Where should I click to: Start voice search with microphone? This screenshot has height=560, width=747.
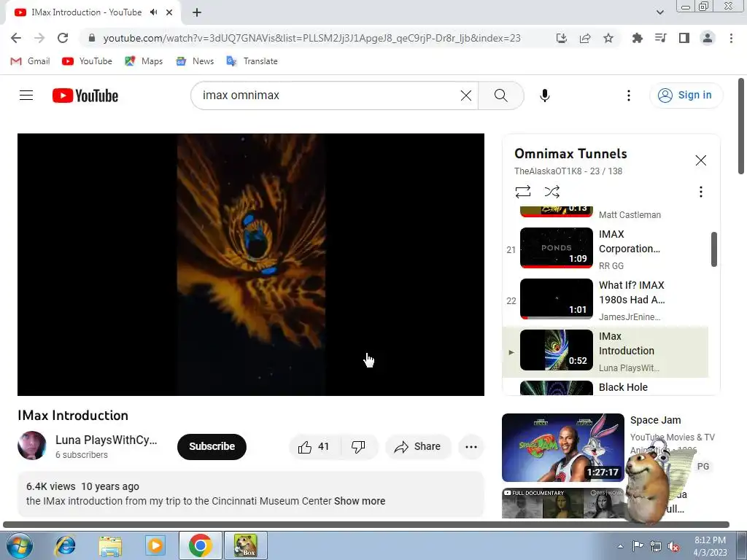tap(544, 96)
